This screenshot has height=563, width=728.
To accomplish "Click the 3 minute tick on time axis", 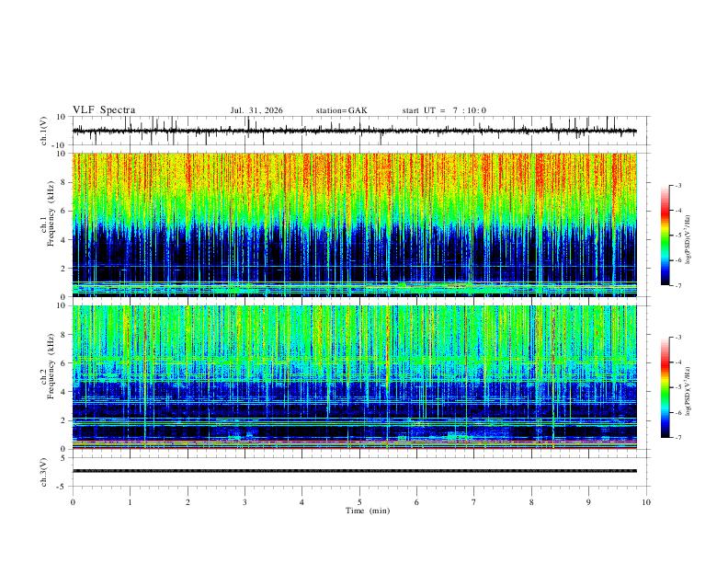I will point(245,502).
